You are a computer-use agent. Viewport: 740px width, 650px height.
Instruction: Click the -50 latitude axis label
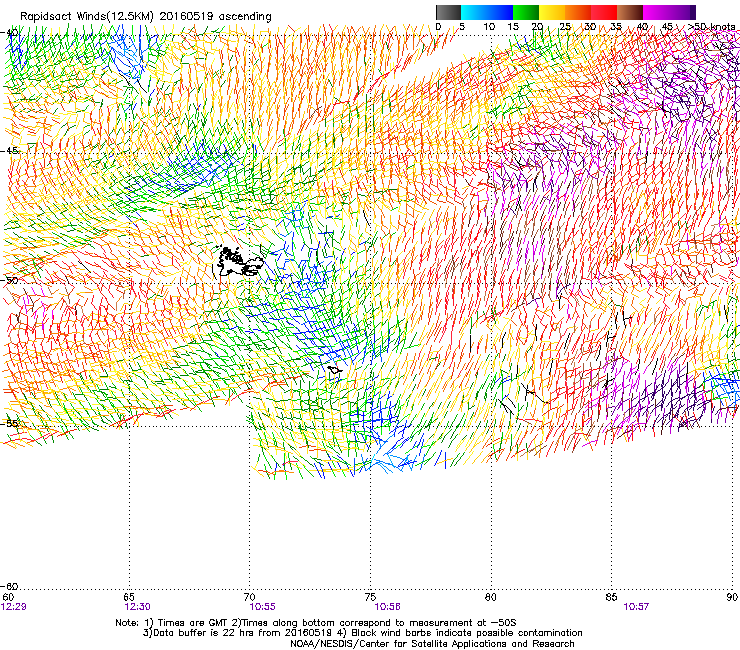click(x=9, y=280)
